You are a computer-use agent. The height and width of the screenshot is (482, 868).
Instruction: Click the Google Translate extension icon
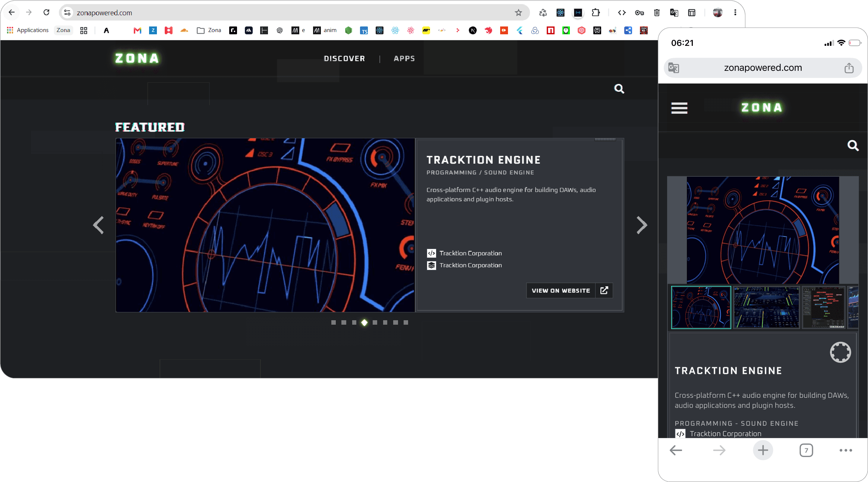[x=674, y=13]
